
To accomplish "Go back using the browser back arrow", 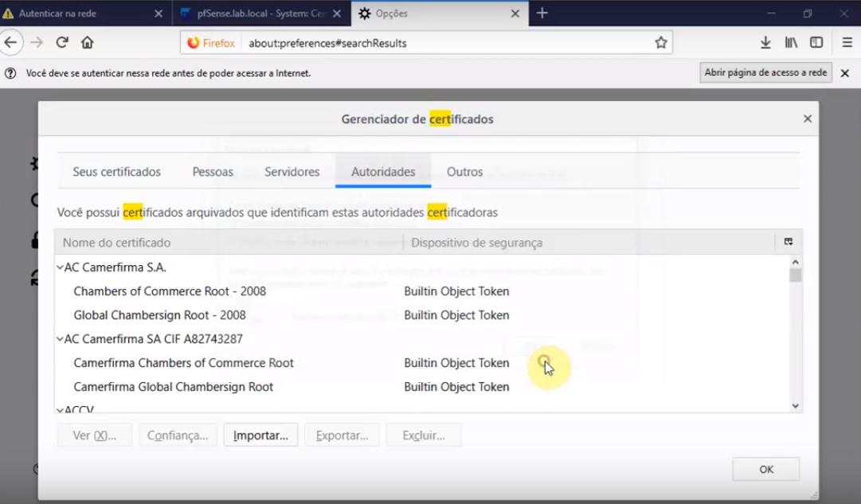I will [x=11, y=43].
